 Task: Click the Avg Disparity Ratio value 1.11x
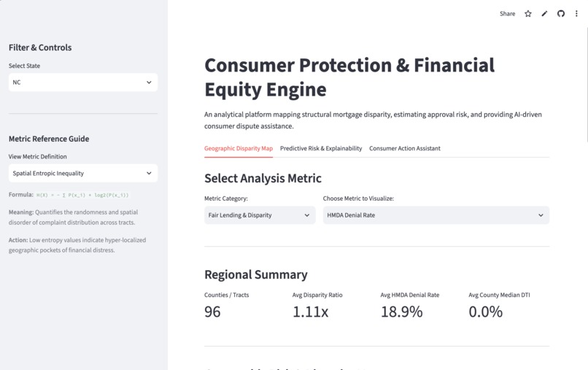coord(310,312)
